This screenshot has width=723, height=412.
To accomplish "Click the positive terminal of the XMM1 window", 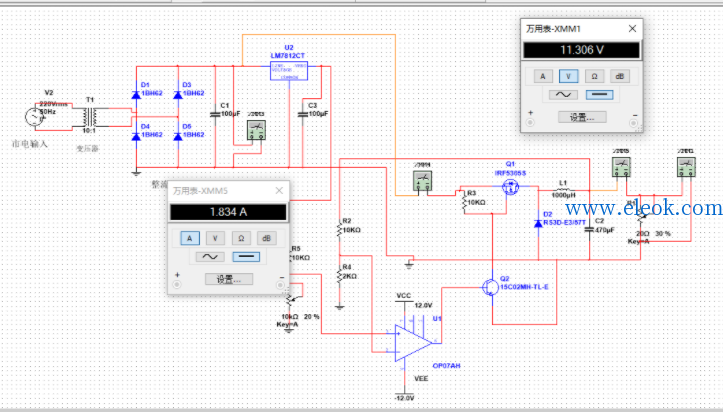I will (x=530, y=123).
